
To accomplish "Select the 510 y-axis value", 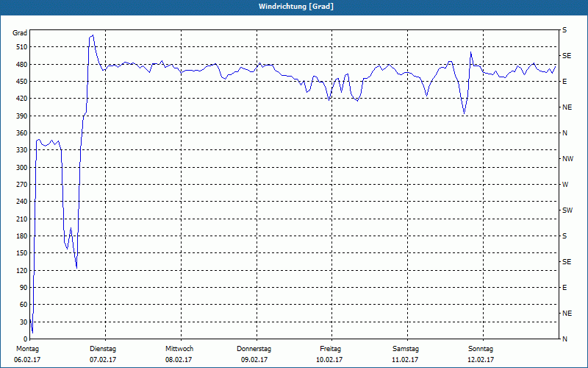I will (x=22, y=47).
